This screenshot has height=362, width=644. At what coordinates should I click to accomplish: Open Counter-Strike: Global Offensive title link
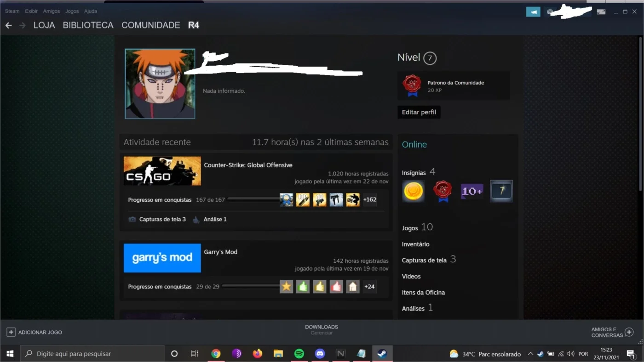[248, 165]
